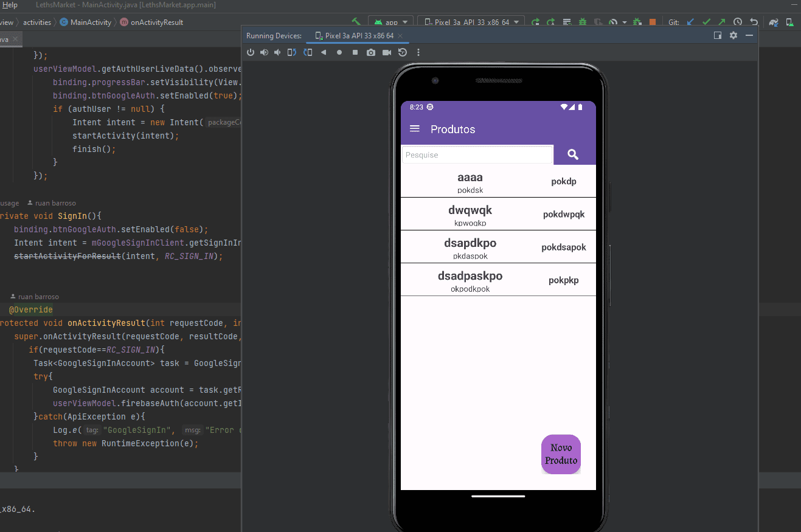Take an emulator screenshot with camera icon
The height and width of the screenshot is (532, 801).
point(371,53)
